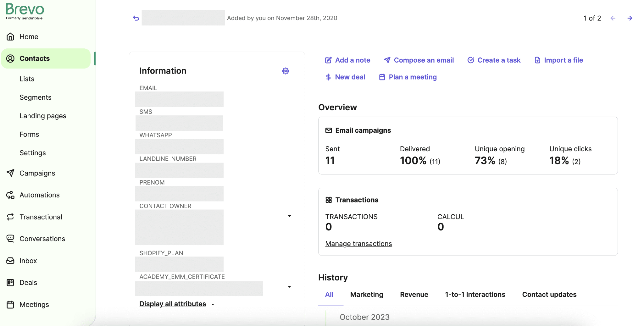Click the SMS field value
Screen dimensions: 644x326
(179, 123)
